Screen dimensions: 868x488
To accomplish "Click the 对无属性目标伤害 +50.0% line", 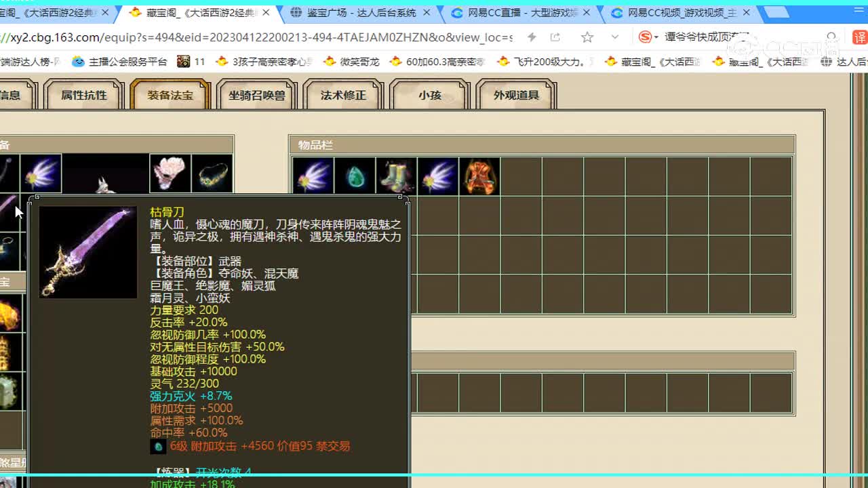I will pos(217,347).
